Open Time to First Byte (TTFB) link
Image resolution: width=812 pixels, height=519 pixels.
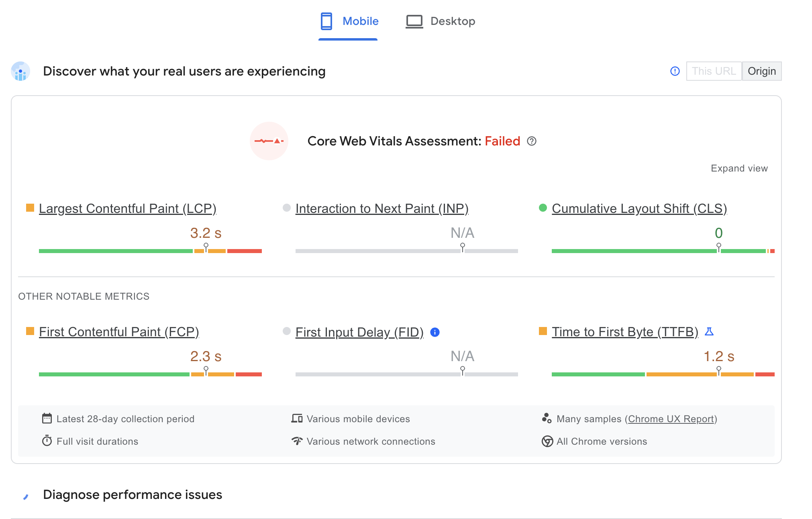coord(625,332)
